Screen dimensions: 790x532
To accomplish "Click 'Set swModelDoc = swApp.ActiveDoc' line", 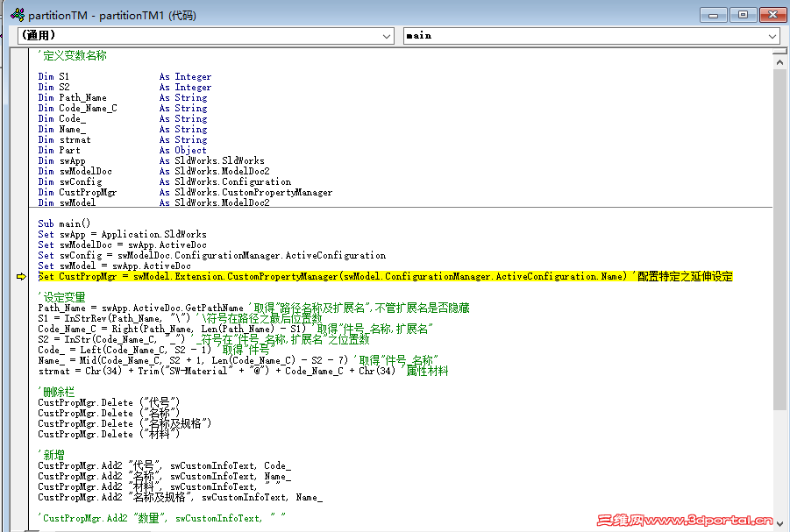I will pos(122,245).
